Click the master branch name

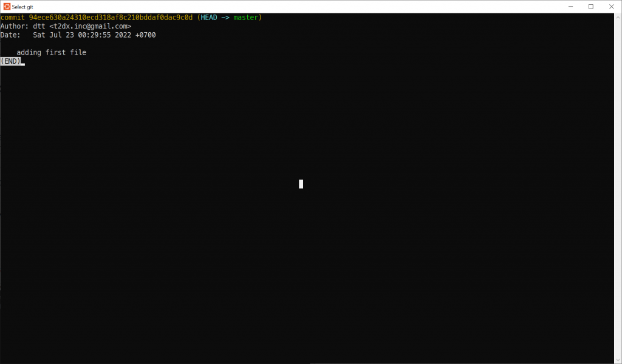245,18
